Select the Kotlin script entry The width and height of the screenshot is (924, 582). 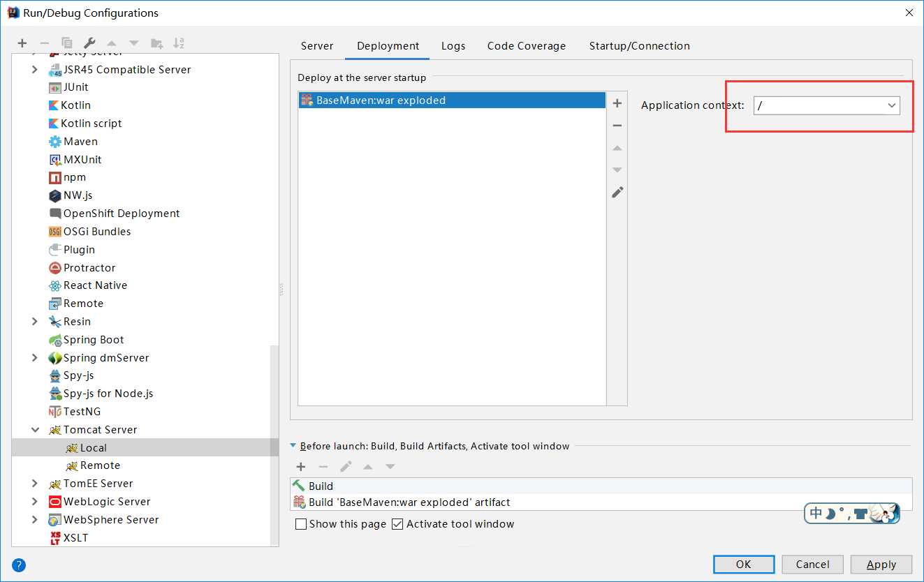pos(85,124)
